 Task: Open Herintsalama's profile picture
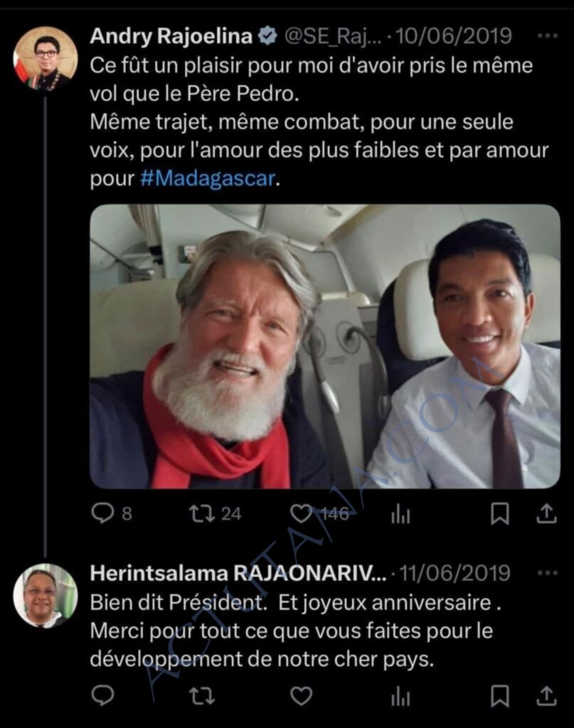46,596
